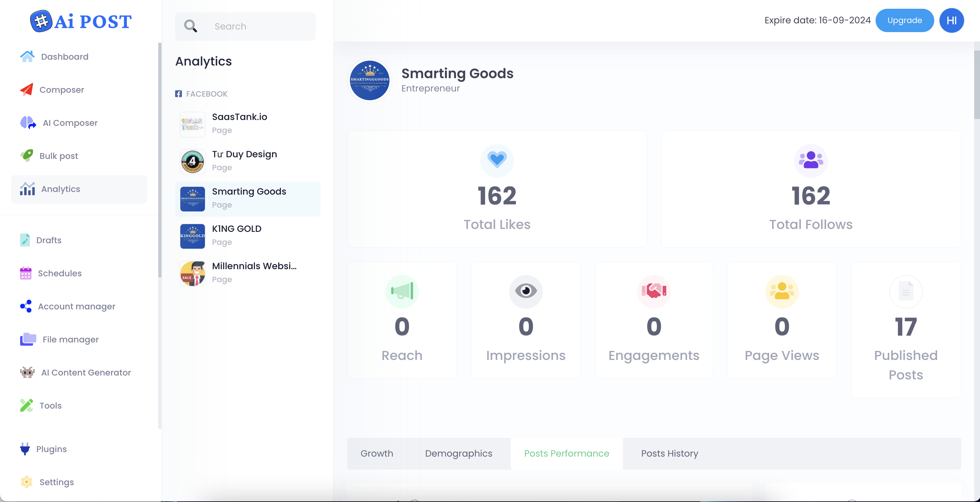Click the AI Composer brain icon
Viewport: 980px width, 502px height.
coord(28,123)
